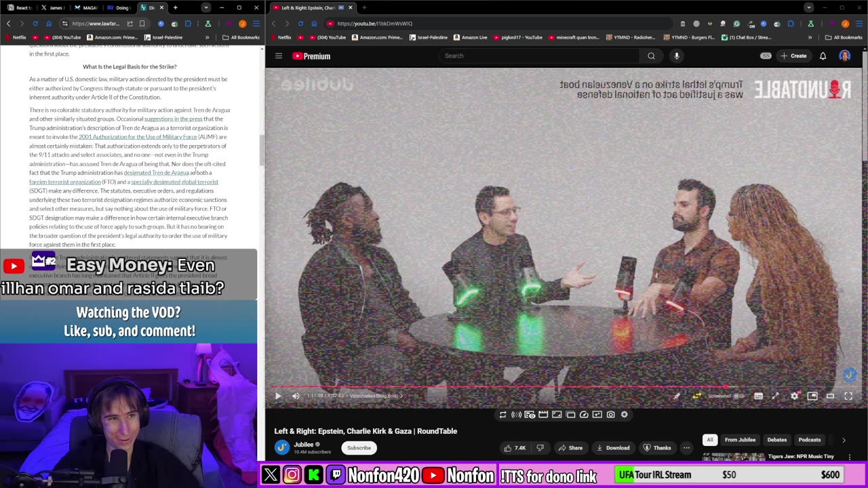Select the 'All' filter chip

[710, 440]
